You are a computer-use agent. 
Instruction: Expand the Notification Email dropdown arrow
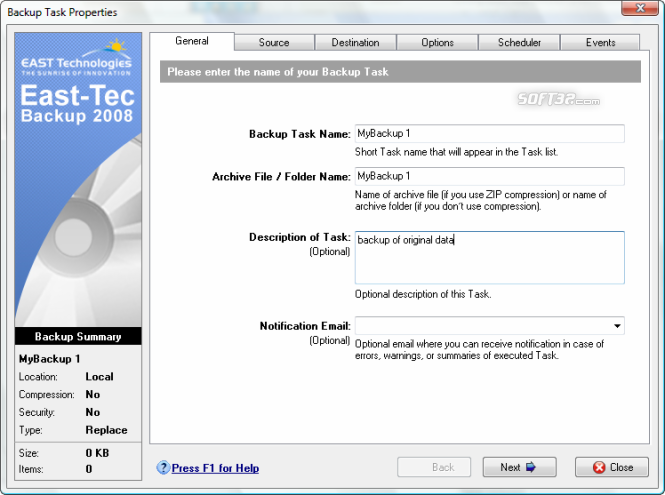click(x=617, y=326)
